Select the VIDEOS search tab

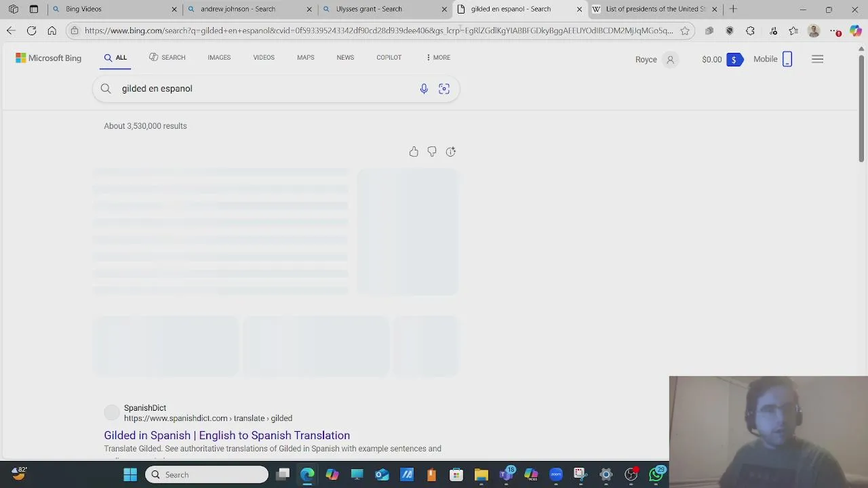click(x=264, y=58)
